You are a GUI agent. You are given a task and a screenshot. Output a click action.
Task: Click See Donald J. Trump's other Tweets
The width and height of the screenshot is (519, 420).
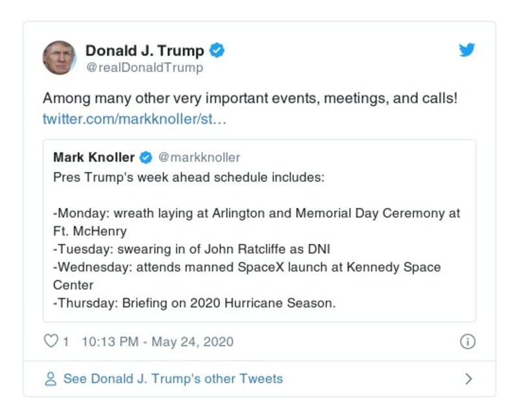pyautogui.click(x=171, y=378)
